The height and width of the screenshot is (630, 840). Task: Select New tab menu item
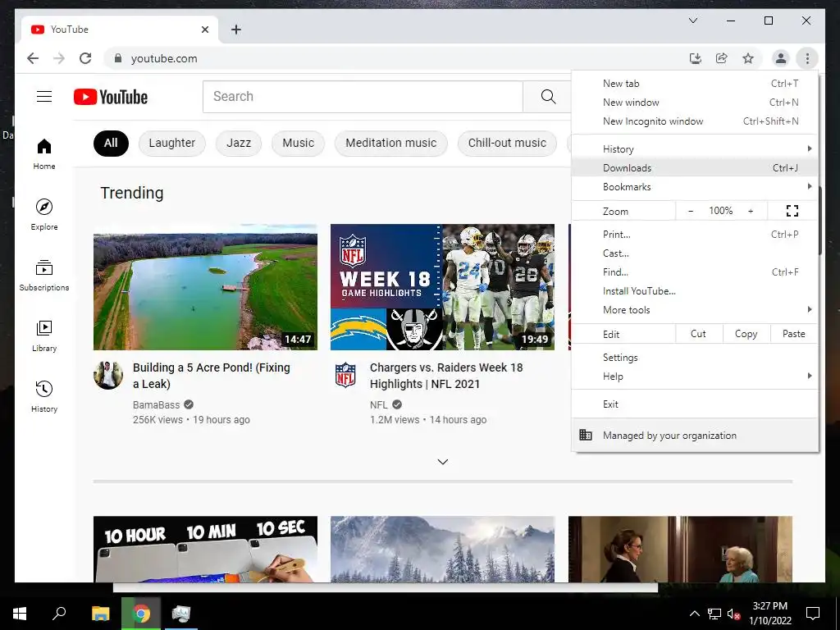pyautogui.click(x=694, y=84)
